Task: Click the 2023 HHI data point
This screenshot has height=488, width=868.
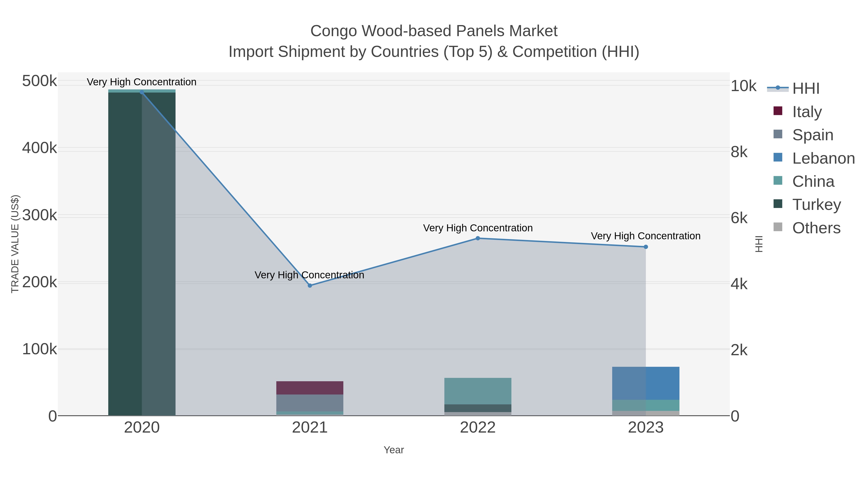Action: [x=646, y=247]
